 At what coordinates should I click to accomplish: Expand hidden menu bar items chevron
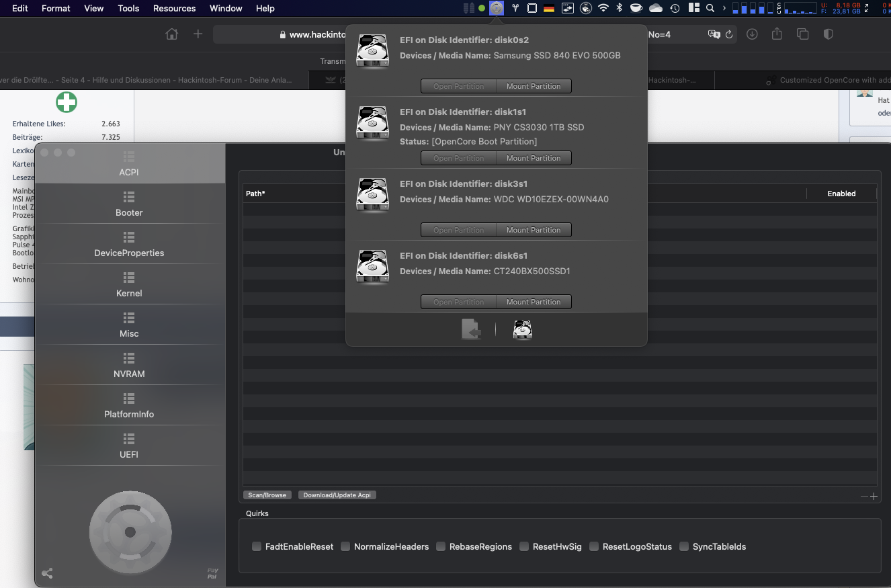point(724,8)
